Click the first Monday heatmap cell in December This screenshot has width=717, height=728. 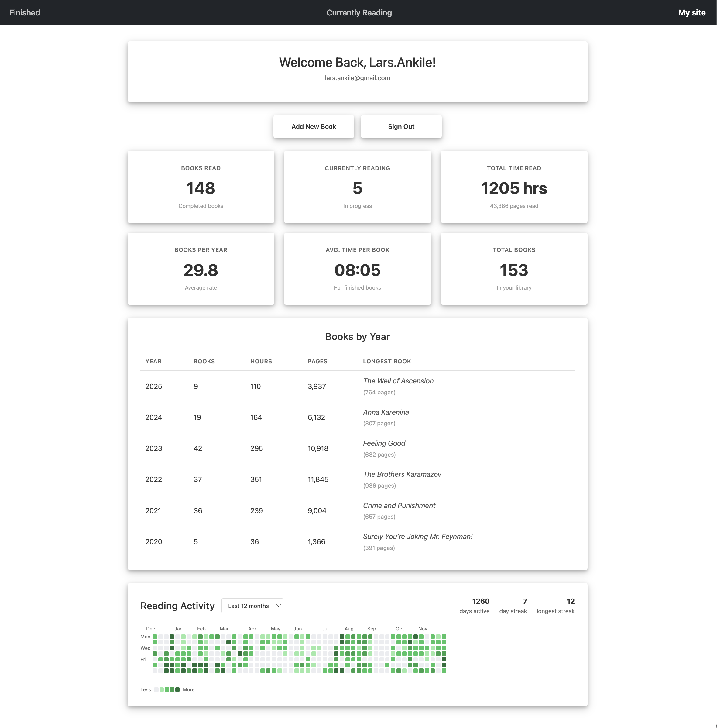(x=155, y=637)
